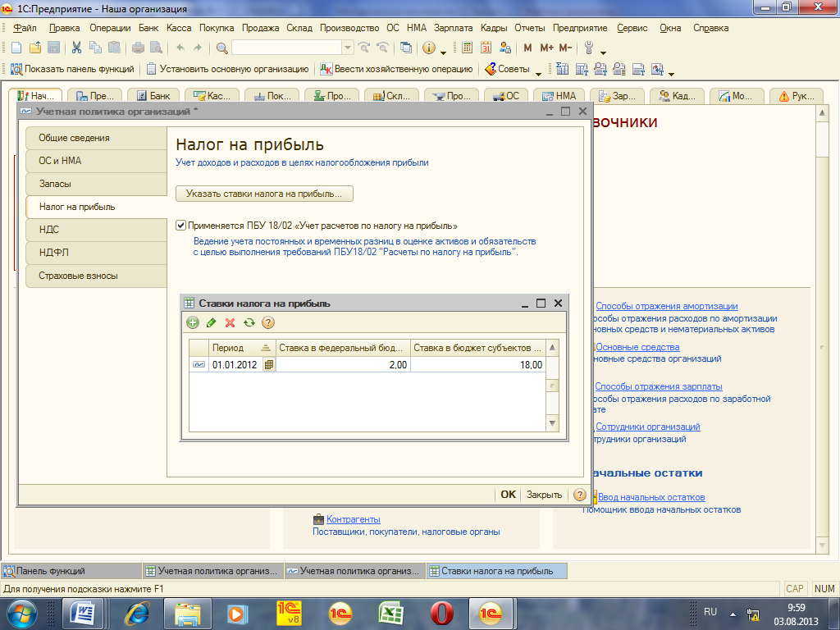Open the Справка menu
The image size is (840, 630).
tap(711, 28)
